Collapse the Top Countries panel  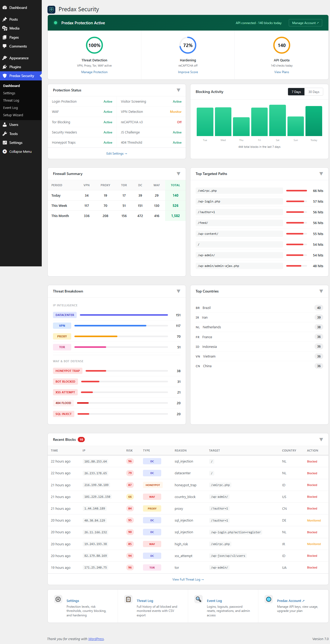[321, 291]
